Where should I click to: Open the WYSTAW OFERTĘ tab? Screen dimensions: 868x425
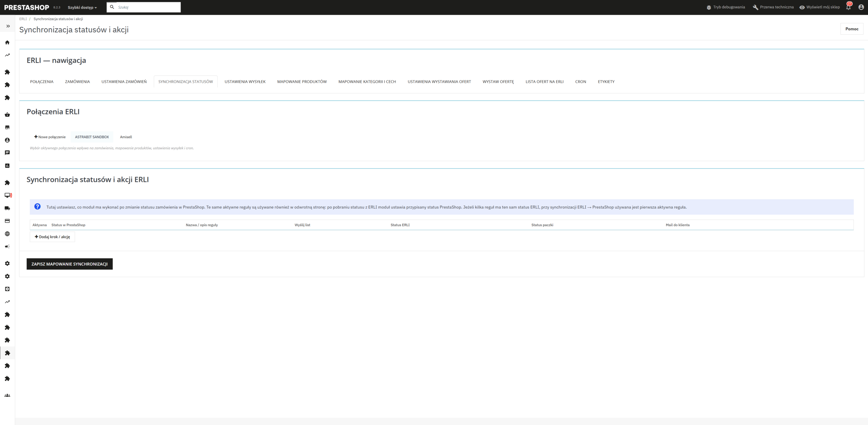(x=498, y=81)
